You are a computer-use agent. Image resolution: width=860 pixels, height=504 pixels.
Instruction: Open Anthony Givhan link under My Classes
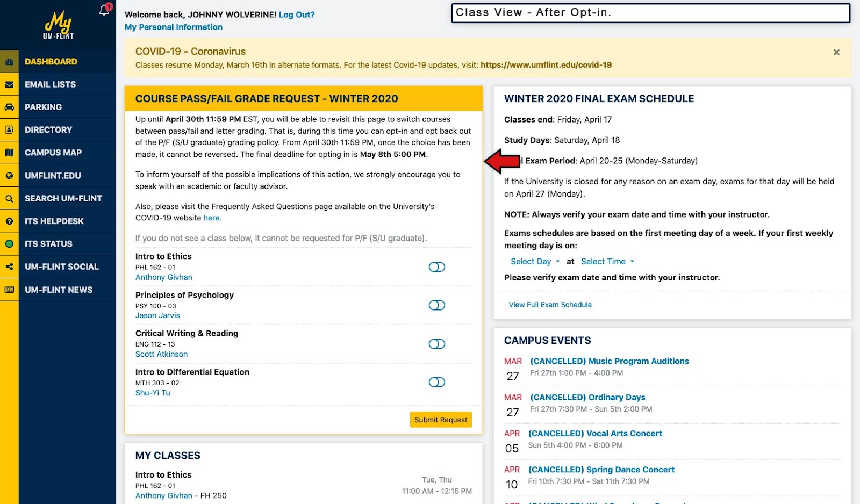click(x=164, y=495)
